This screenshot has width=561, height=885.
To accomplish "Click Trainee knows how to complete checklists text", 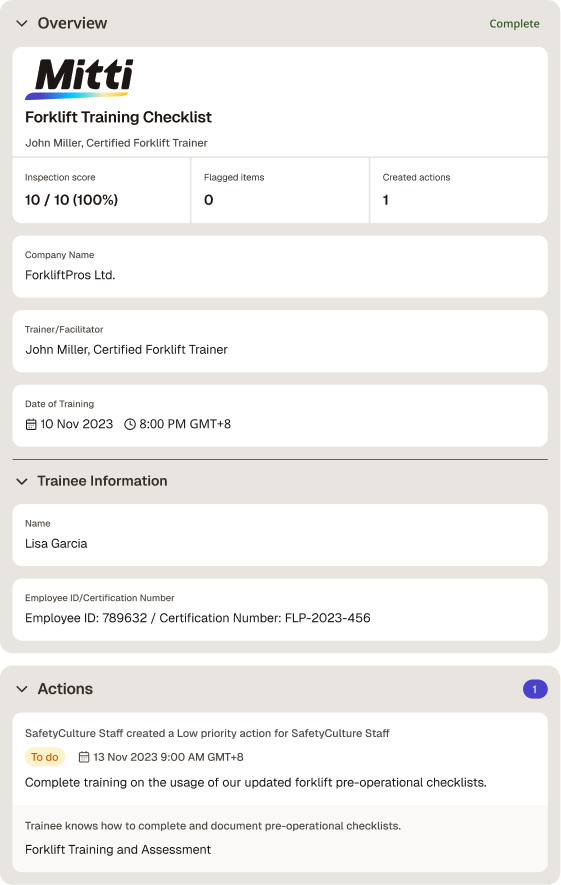I will pyautogui.click(x=213, y=826).
